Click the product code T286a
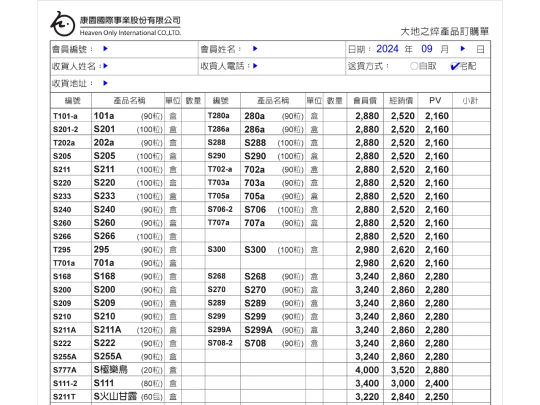Screen dimensions: 540x405 [218, 129]
